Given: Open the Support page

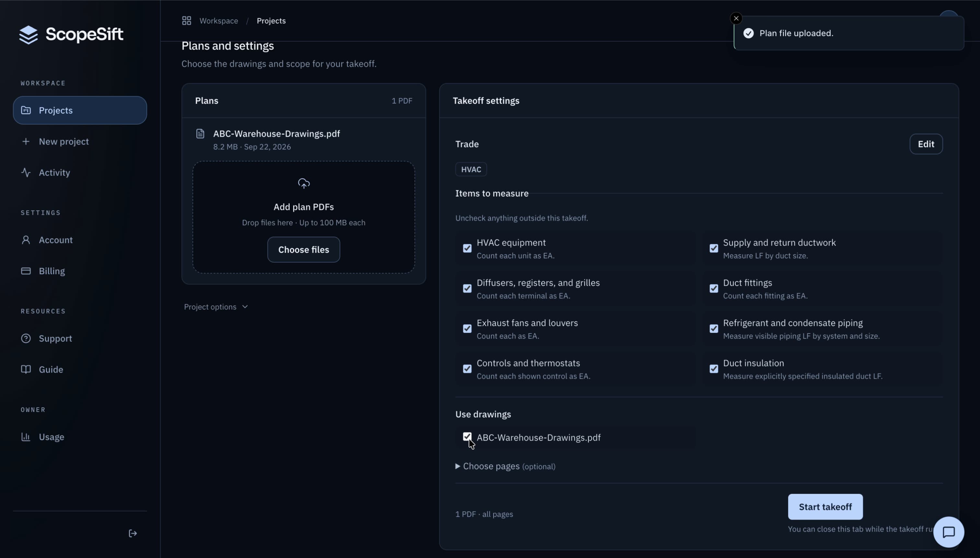Looking at the screenshot, I should pos(80,338).
